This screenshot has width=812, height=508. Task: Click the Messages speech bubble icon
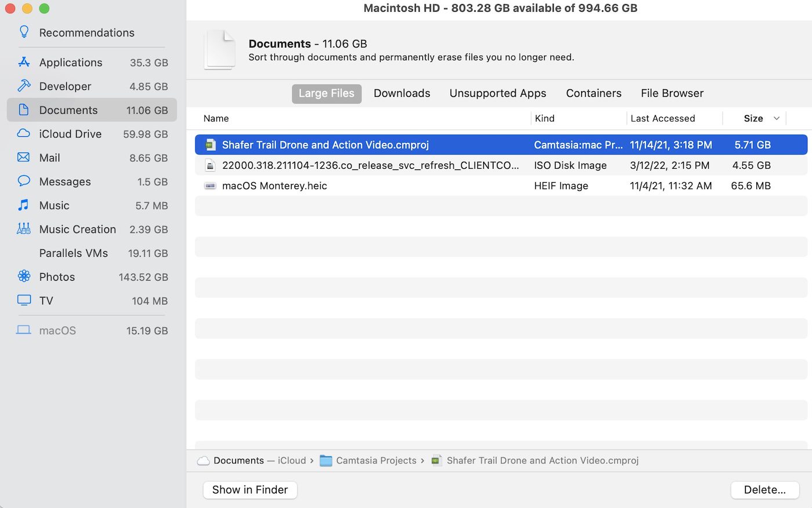tap(24, 181)
